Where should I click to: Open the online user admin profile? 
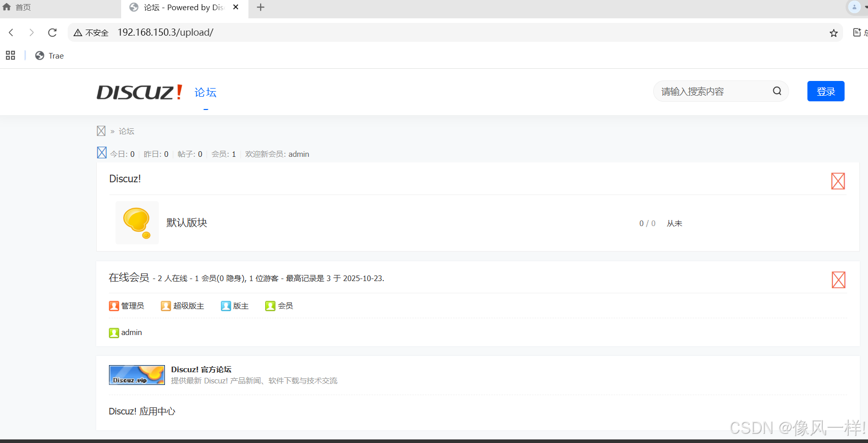click(131, 333)
